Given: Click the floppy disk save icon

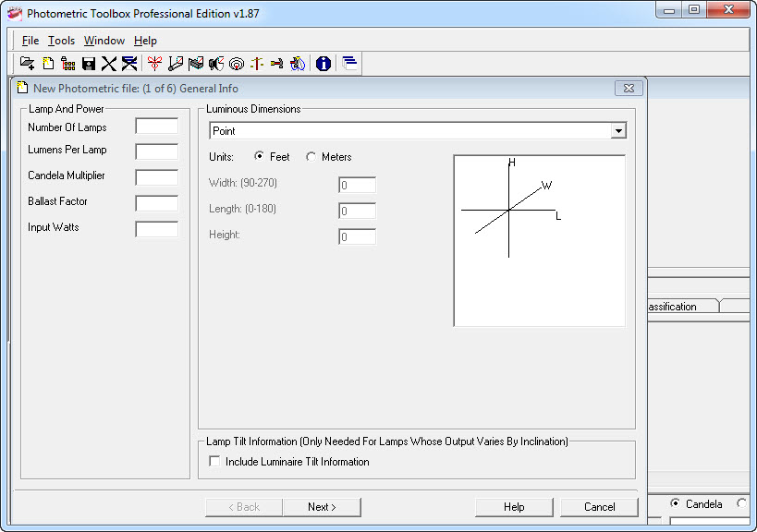Looking at the screenshot, I should [x=89, y=63].
